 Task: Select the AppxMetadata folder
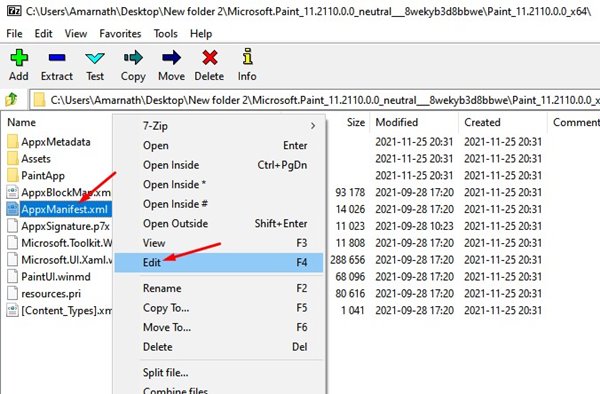point(56,142)
